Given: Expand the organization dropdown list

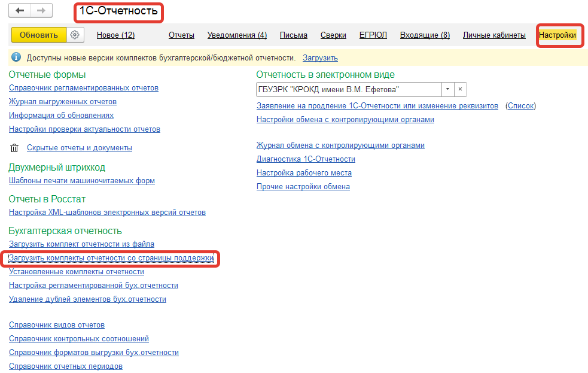Looking at the screenshot, I should (x=447, y=89).
